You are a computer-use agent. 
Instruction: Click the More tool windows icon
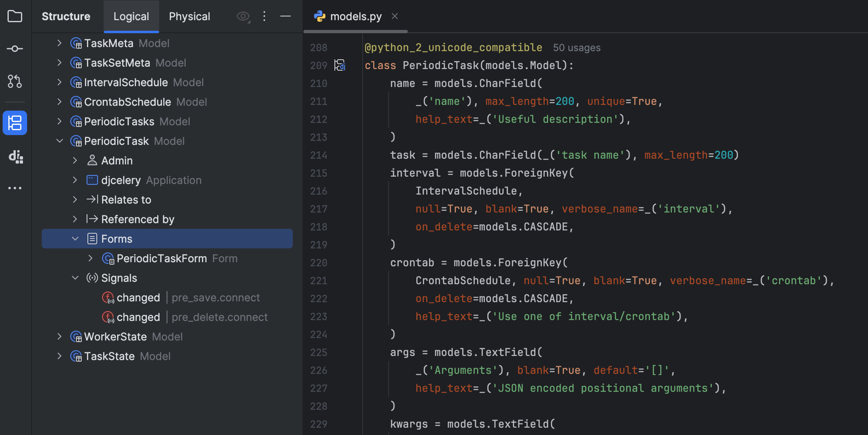[x=15, y=188]
